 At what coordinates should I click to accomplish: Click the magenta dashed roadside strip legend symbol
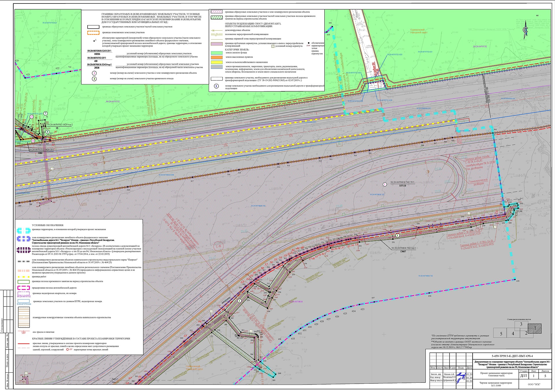(x=23, y=288)
